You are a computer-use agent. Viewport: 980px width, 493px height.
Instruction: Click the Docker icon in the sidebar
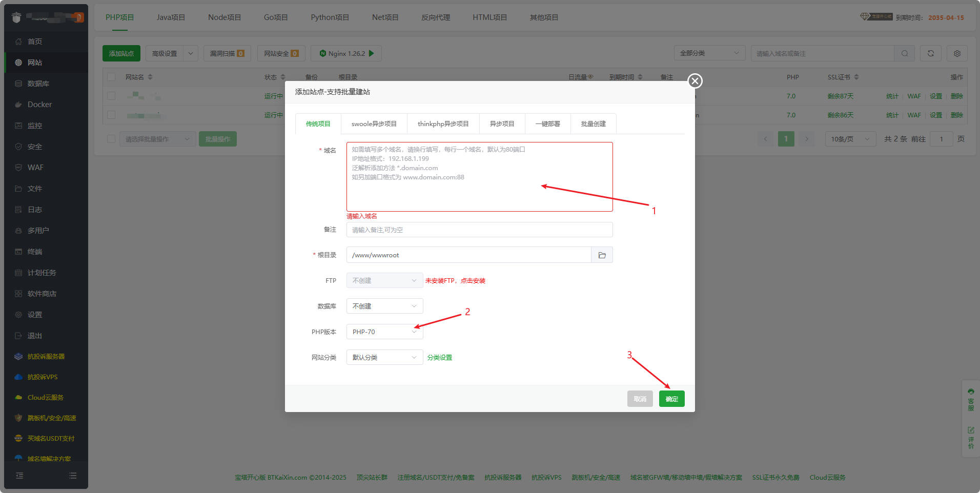(18, 105)
